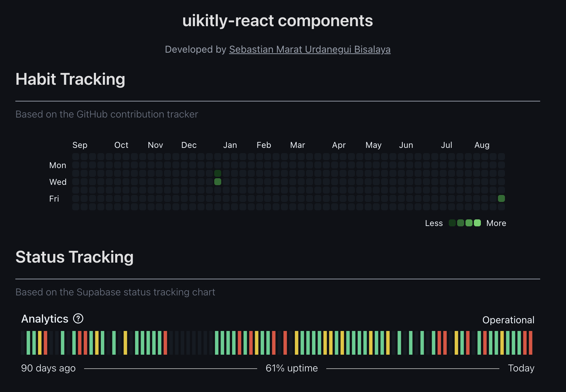Click the 'Wed' weekday label
This screenshot has height=392, width=566.
[58, 182]
